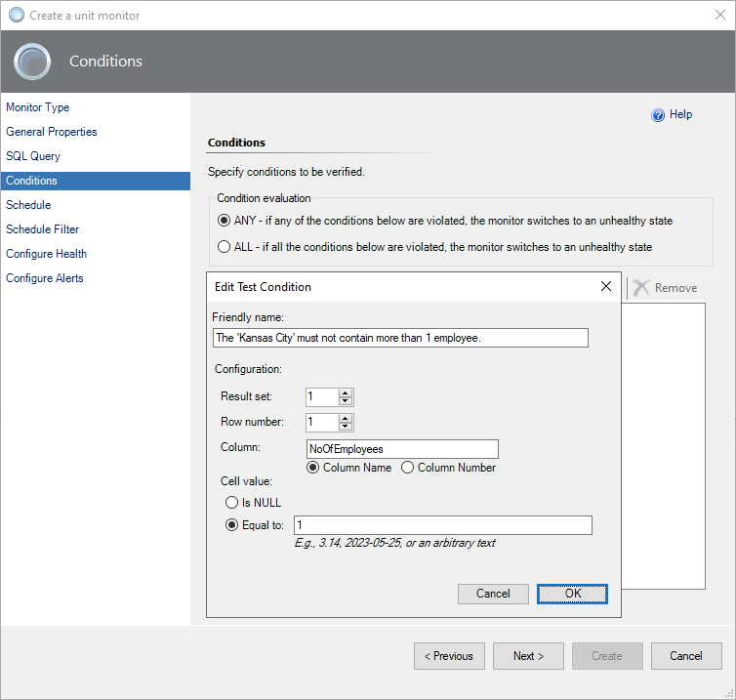
Task: Increase the Row number value
Action: 346,418
